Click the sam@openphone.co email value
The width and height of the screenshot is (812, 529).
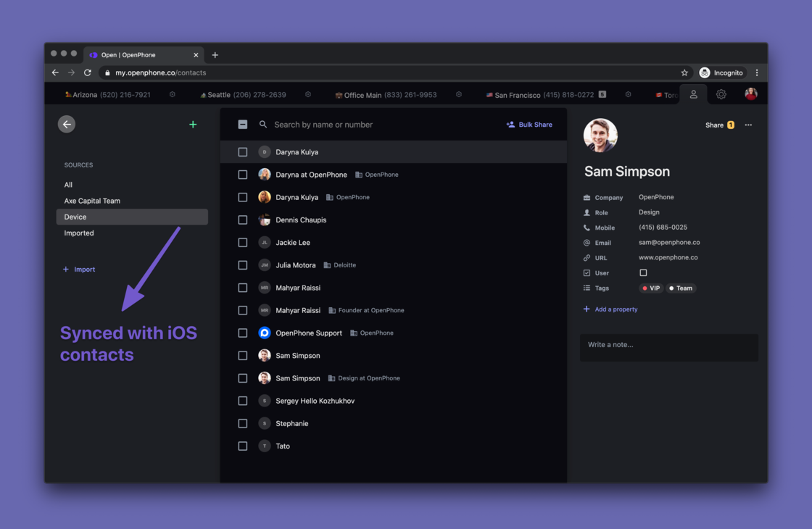669,242
